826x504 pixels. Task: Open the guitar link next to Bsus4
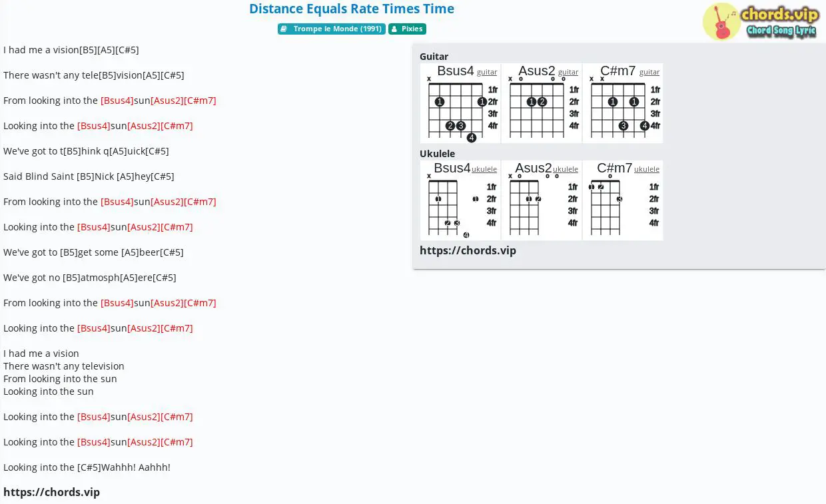point(487,72)
